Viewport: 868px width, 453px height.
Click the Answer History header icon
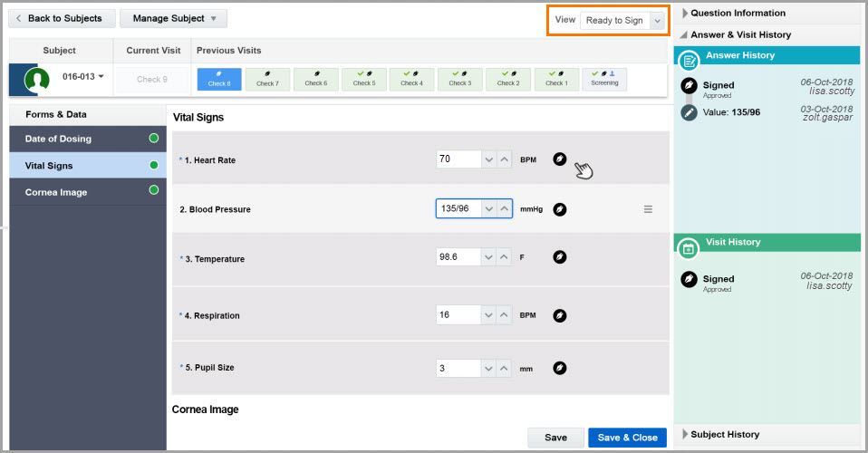pyautogui.click(x=690, y=60)
